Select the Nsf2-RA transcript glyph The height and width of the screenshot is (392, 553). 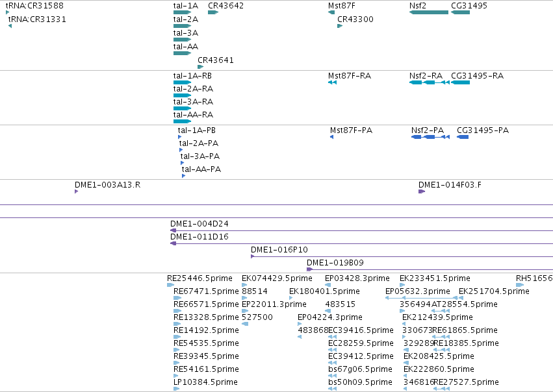tap(430, 82)
